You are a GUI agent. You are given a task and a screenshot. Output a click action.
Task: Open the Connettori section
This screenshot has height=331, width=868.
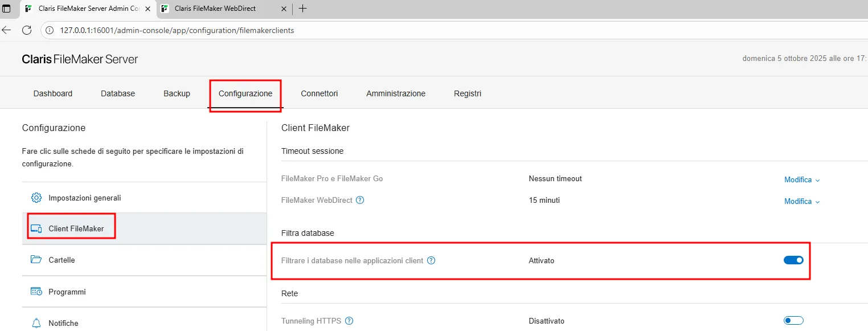tap(319, 93)
